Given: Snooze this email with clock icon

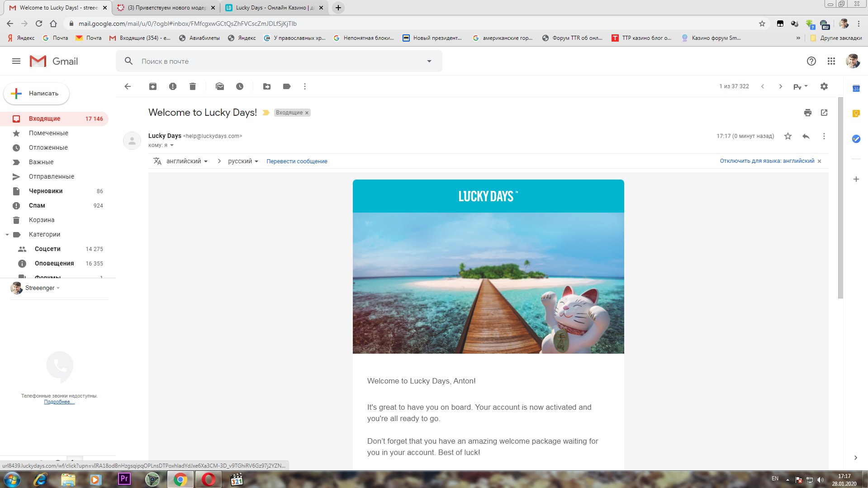Looking at the screenshot, I should (240, 86).
